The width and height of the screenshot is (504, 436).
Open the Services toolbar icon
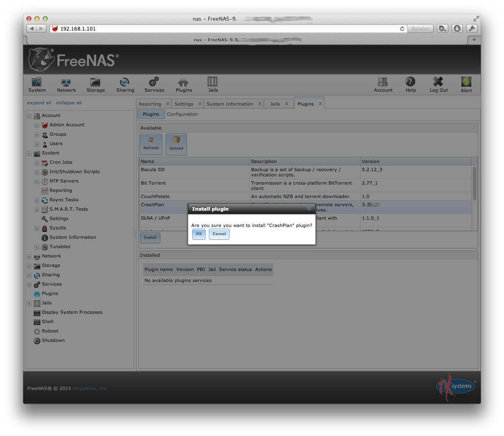coord(154,85)
